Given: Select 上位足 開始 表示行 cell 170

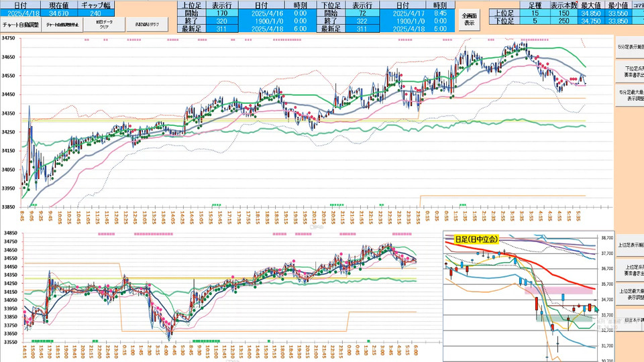Looking at the screenshot, I should (x=222, y=13).
